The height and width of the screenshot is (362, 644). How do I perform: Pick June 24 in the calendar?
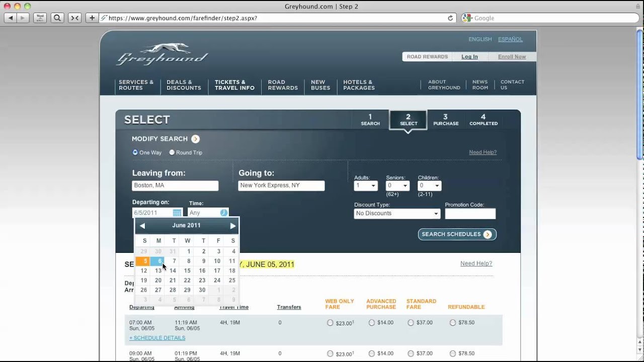(217, 281)
